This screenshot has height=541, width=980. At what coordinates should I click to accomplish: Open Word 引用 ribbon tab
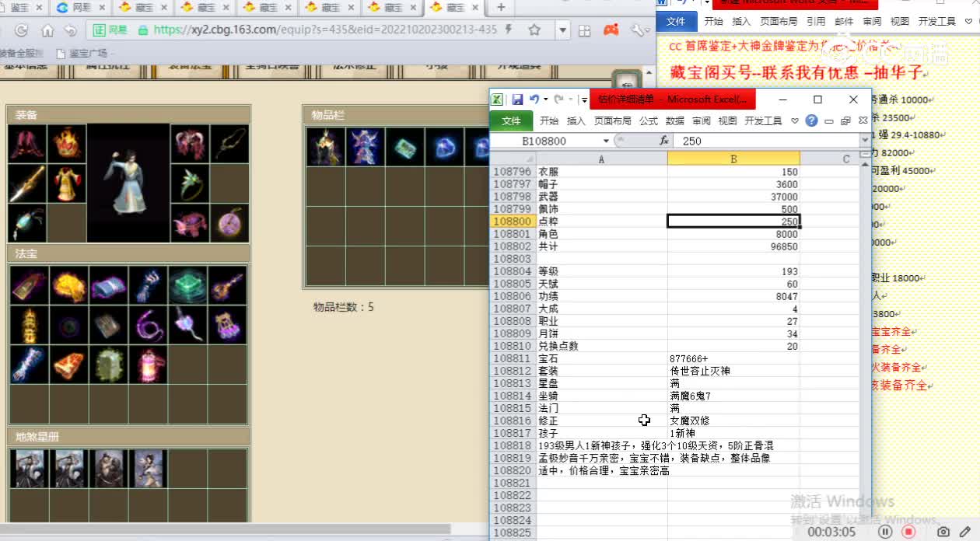pyautogui.click(x=816, y=22)
